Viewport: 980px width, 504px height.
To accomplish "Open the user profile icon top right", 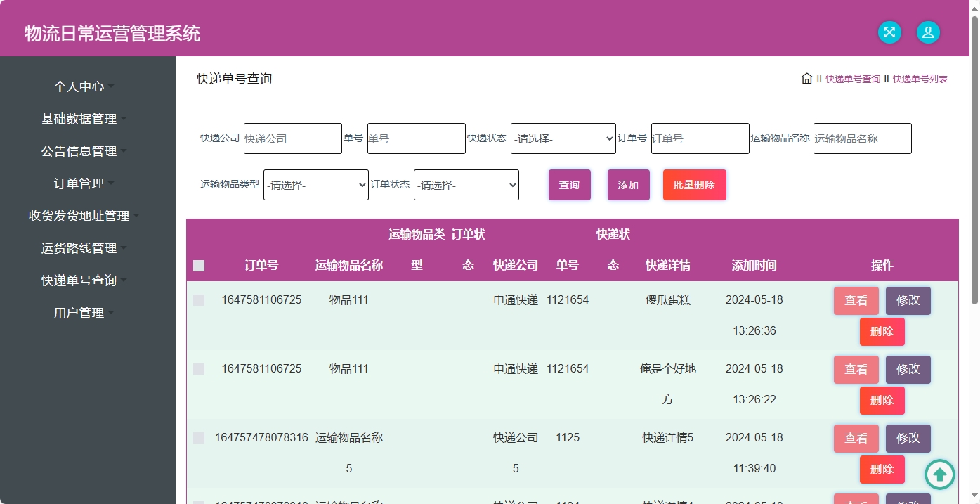I will pyautogui.click(x=928, y=32).
